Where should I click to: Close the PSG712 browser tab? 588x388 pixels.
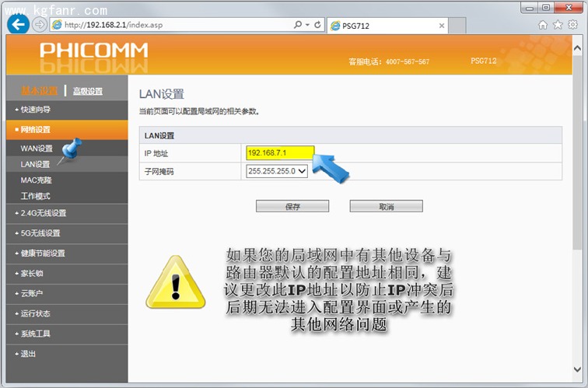[441, 26]
